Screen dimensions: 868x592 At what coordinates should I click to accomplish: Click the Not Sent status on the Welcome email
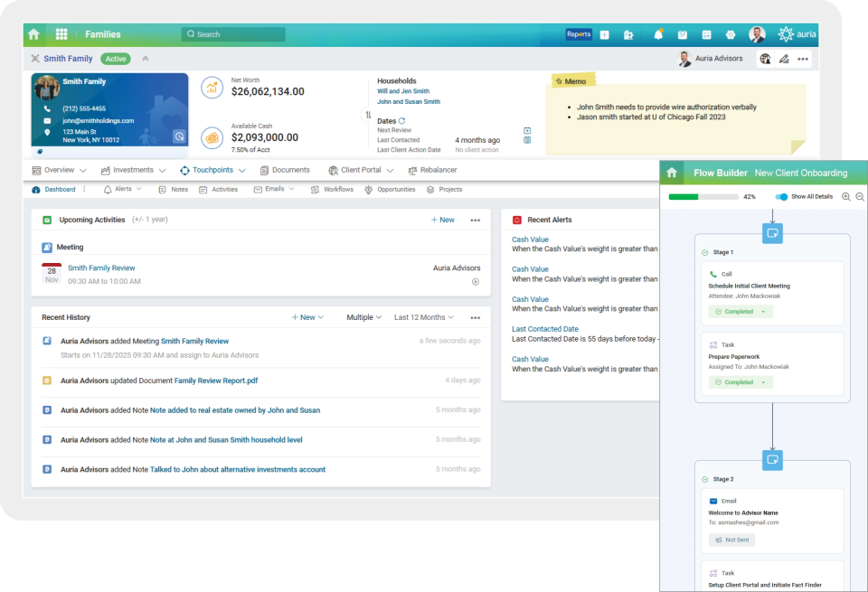731,540
